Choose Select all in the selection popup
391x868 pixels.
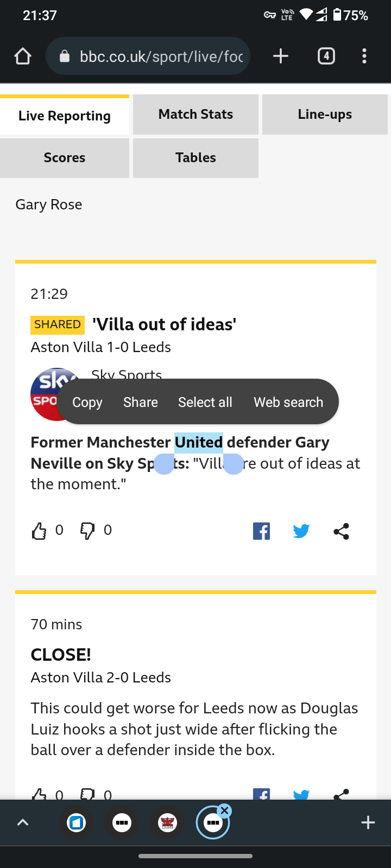[205, 402]
